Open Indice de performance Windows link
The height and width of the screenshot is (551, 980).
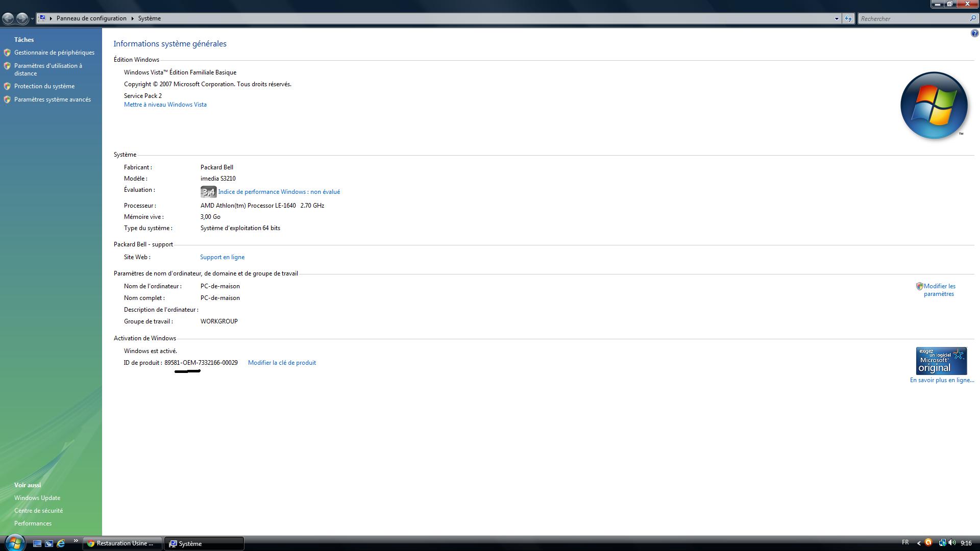click(279, 192)
